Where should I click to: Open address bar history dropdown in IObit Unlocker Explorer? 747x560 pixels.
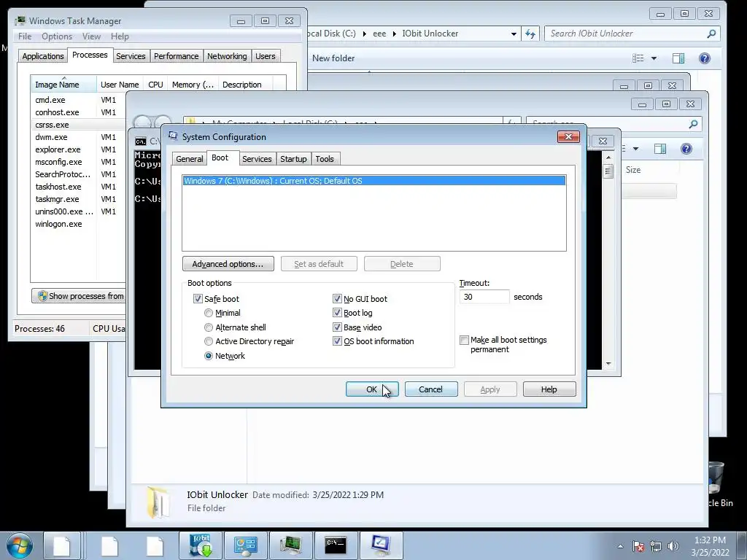[514, 34]
